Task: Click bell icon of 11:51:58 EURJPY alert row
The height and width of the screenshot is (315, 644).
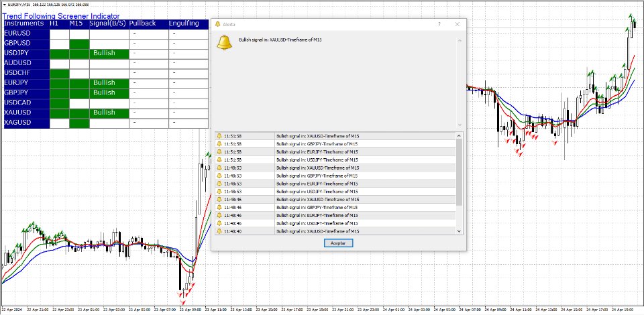Action: tap(219, 151)
